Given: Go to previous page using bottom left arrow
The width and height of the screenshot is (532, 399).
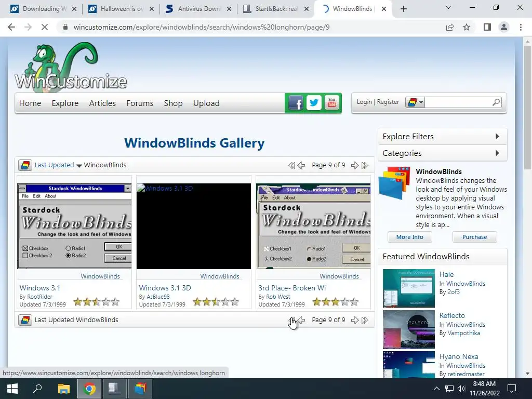Looking at the screenshot, I should click(301, 320).
